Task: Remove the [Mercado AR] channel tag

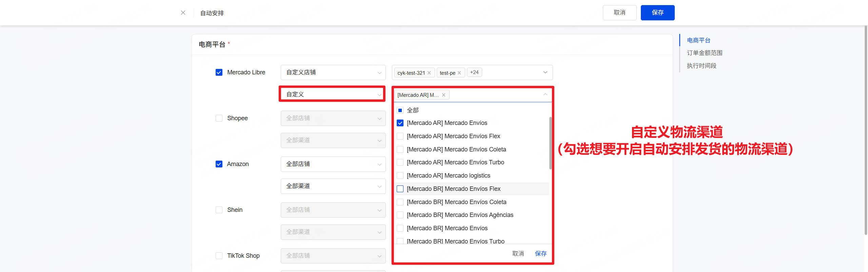Action: tap(443, 95)
